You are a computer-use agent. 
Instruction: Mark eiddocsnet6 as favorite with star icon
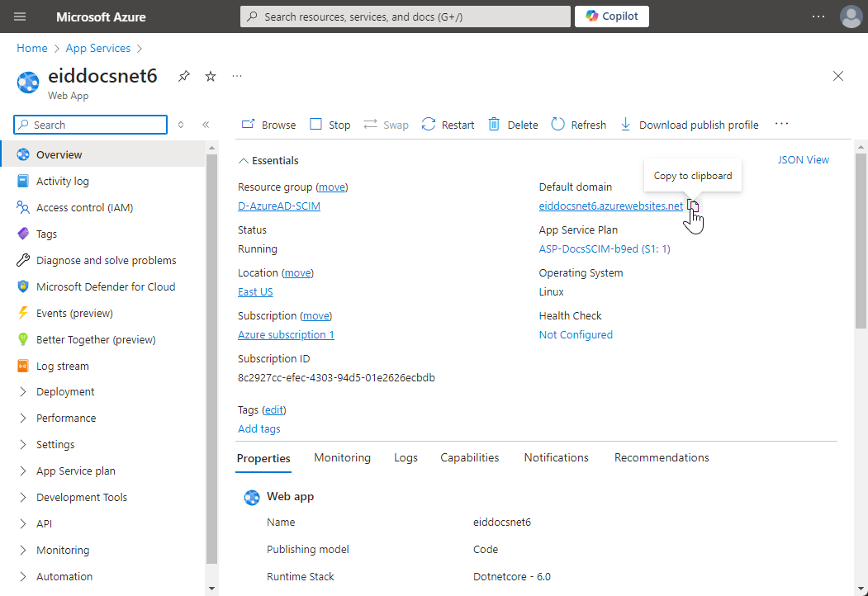[x=211, y=76]
